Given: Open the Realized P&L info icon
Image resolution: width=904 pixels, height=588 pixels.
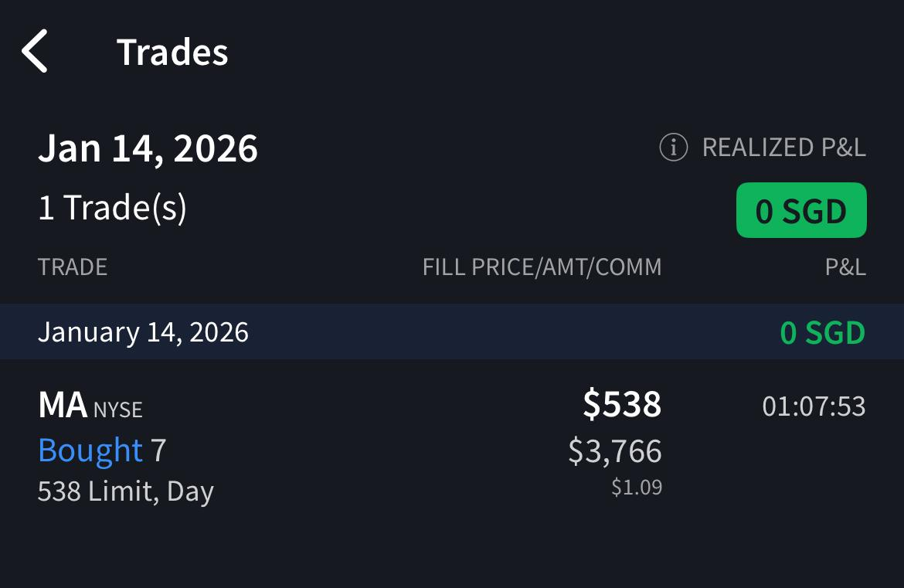Looking at the screenshot, I should pos(673,147).
